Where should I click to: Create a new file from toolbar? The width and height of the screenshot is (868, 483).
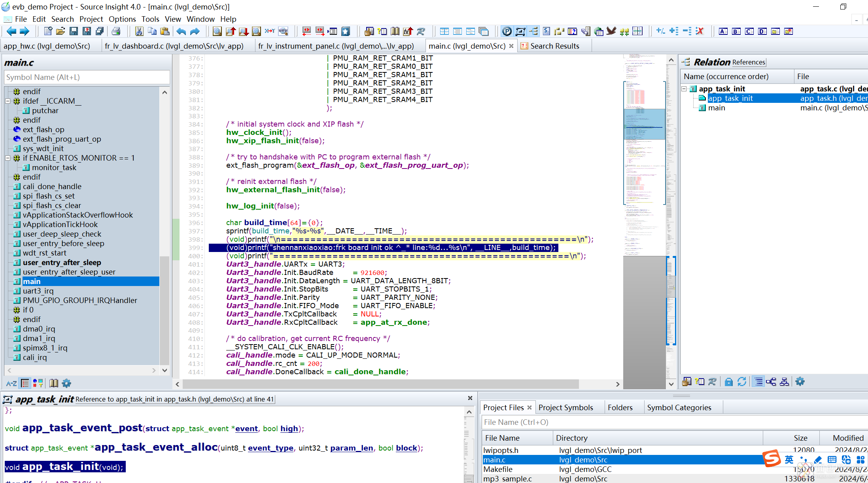pos(48,31)
